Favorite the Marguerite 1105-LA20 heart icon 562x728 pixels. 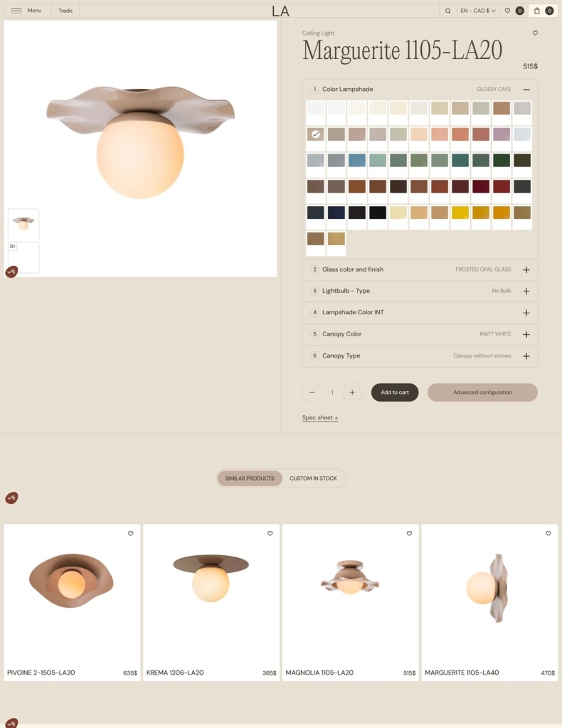pyautogui.click(x=535, y=33)
